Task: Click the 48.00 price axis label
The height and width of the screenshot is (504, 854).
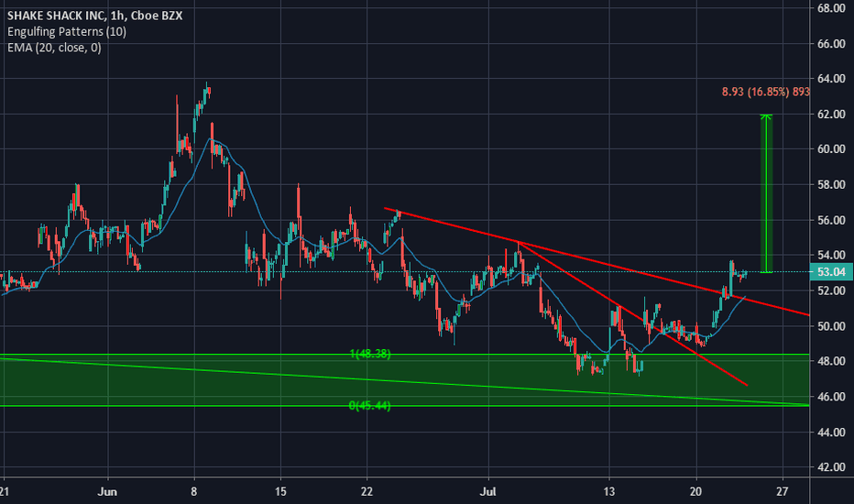Action: (831, 361)
